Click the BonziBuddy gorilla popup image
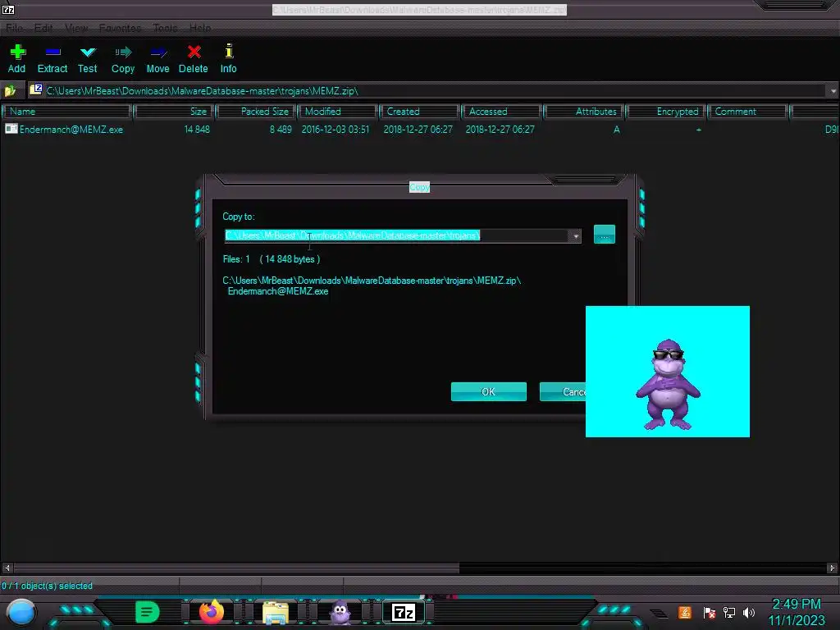 coord(668,372)
